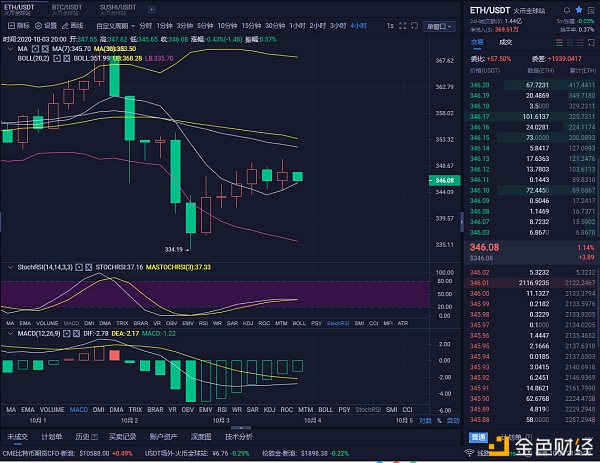This screenshot has height=463, width=600.
Task: Switch to the 成交 trades tab
Action: click(505, 42)
